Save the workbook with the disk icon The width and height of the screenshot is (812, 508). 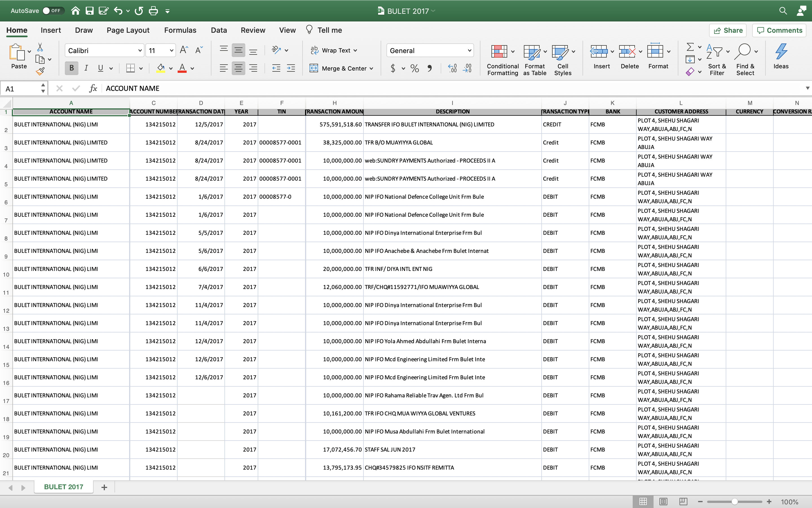click(x=90, y=11)
